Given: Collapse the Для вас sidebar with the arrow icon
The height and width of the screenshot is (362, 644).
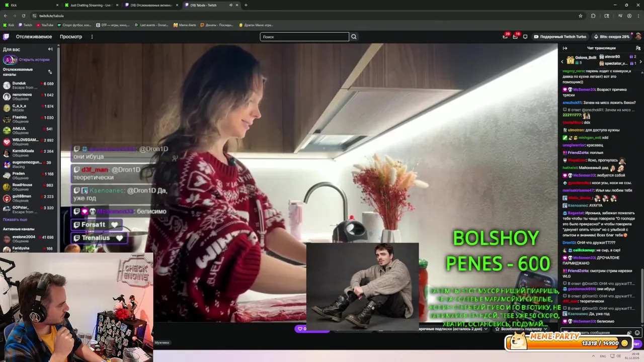Looking at the screenshot, I should click(50, 49).
